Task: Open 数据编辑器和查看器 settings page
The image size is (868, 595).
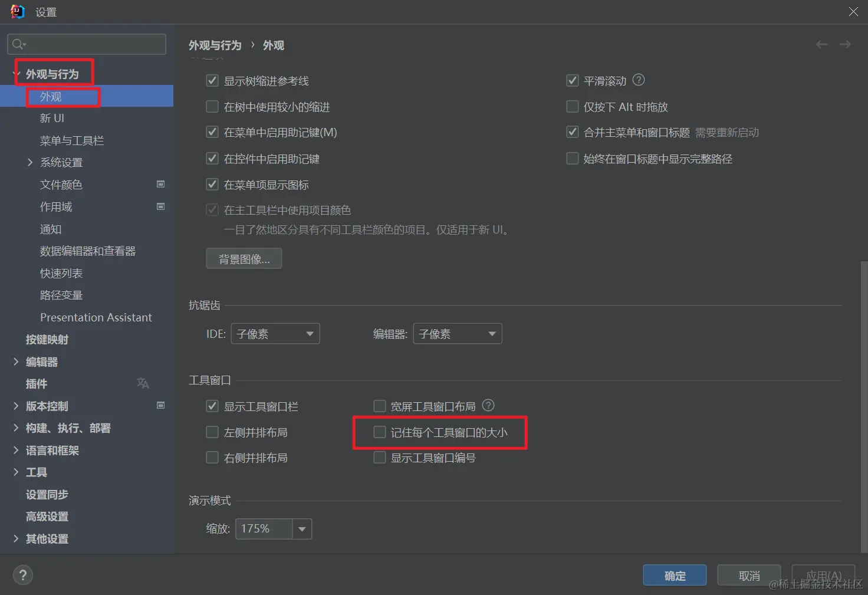Action: click(x=87, y=251)
